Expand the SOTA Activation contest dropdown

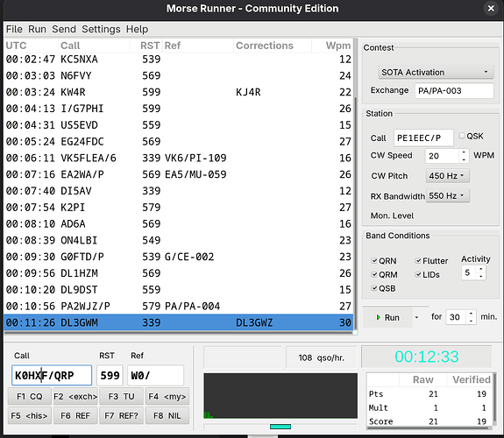[436, 73]
